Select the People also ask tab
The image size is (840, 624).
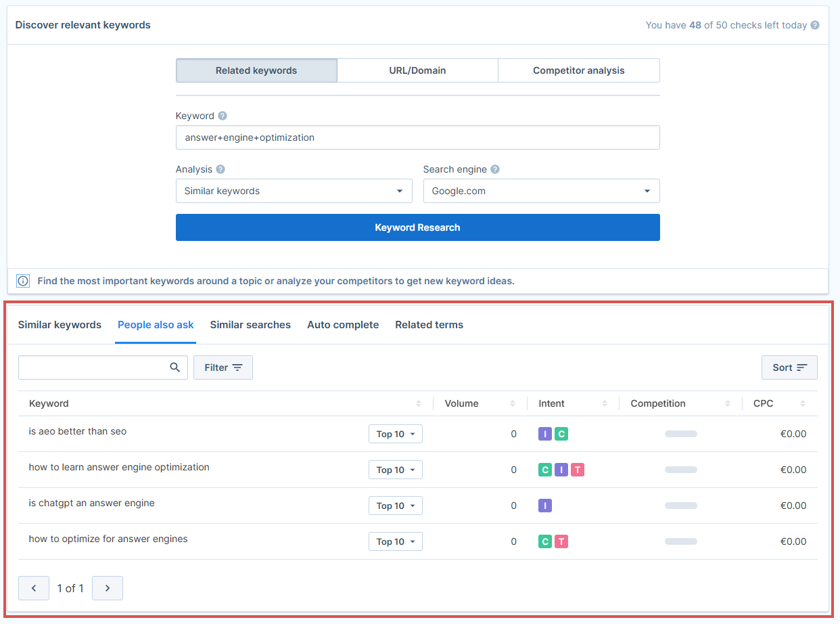156,325
